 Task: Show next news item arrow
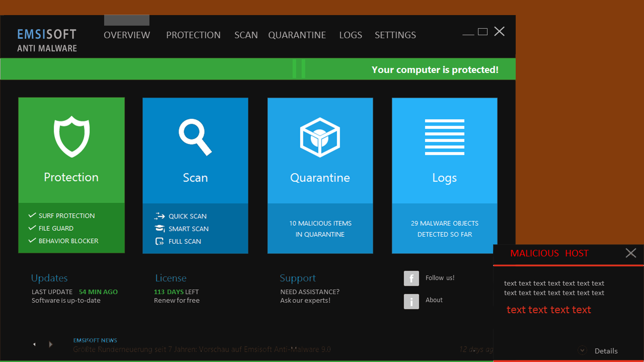click(x=50, y=344)
